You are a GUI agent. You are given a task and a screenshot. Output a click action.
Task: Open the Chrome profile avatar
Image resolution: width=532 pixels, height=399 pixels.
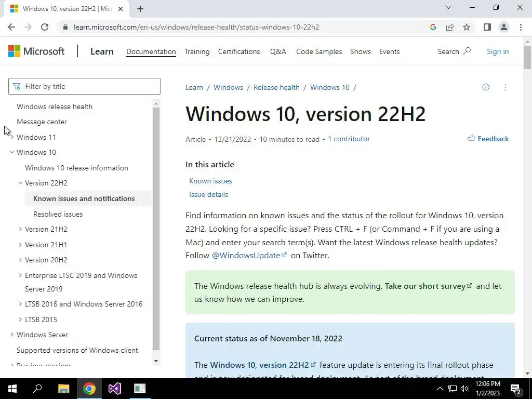point(504,27)
